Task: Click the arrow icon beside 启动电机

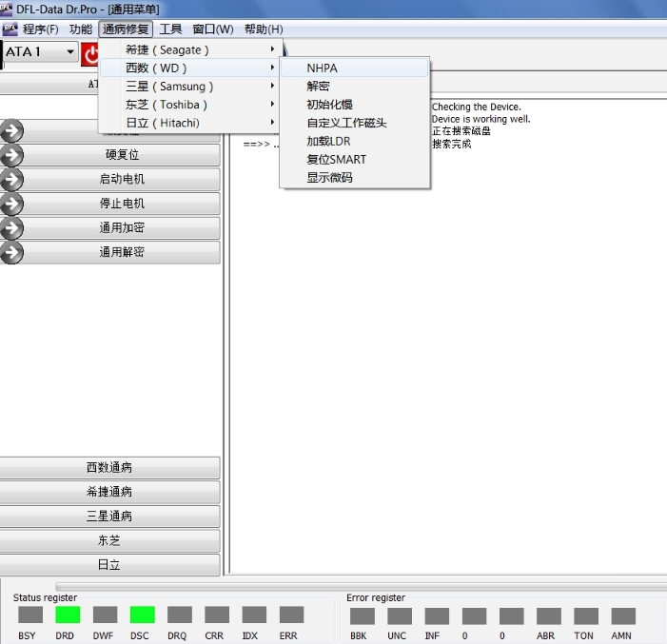Action: pyautogui.click(x=11, y=179)
